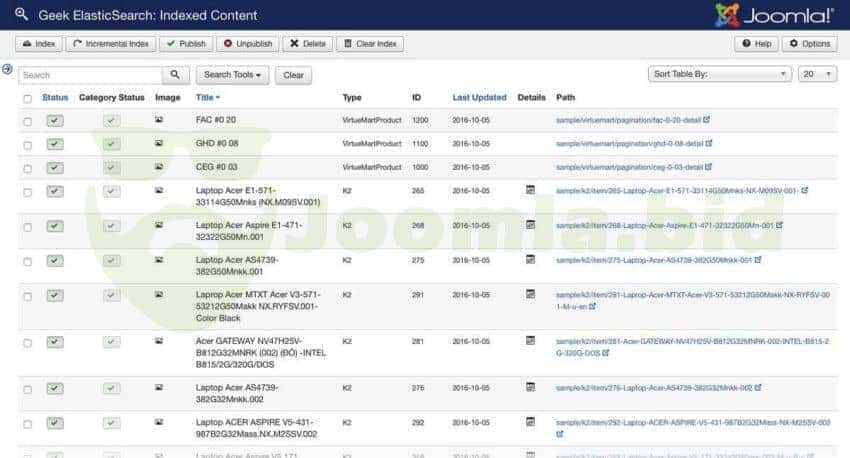850x458 pixels.
Task: Select checkbox for CEG #0 03 row
Action: 28,169
